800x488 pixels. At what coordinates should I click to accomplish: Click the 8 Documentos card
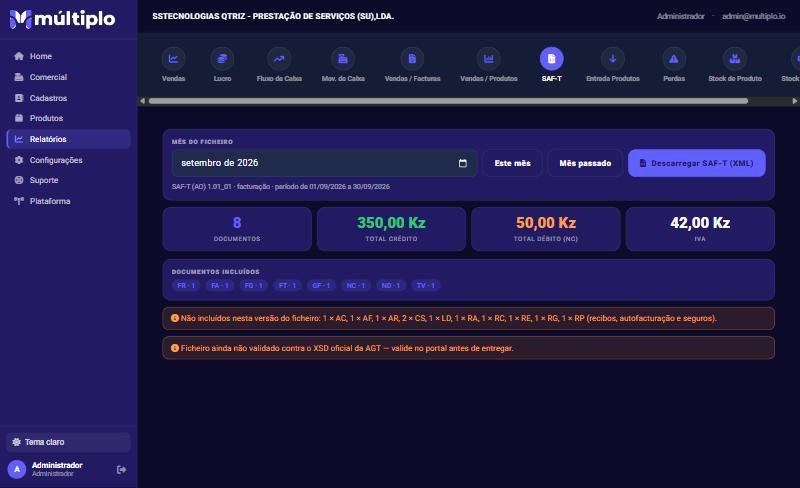click(237, 229)
